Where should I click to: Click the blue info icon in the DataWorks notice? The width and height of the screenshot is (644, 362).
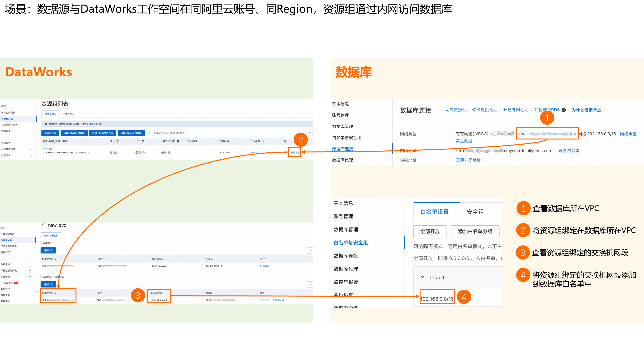[x=46, y=124]
